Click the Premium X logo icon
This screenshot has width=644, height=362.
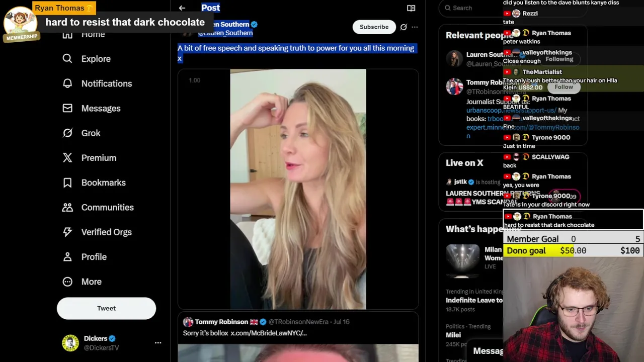click(x=67, y=158)
